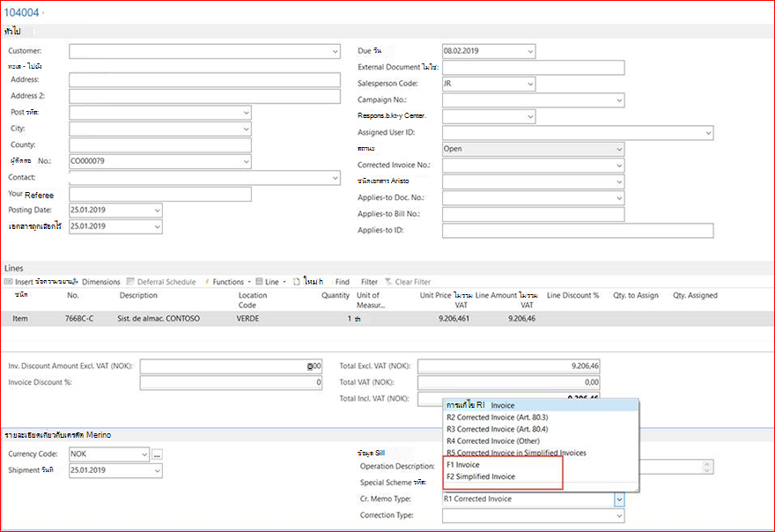This screenshot has width=775, height=532.
Task: Click the Total Excl. VAT field 9.206,46
Action: [509, 367]
